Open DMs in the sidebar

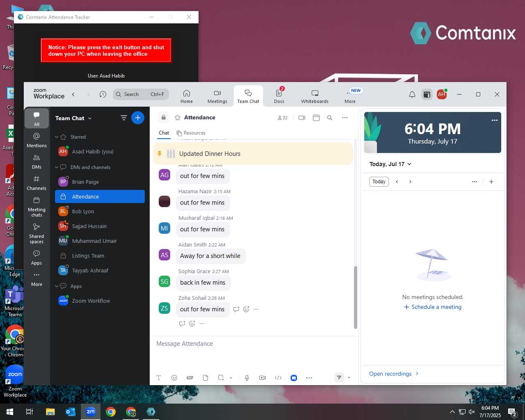click(x=37, y=162)
